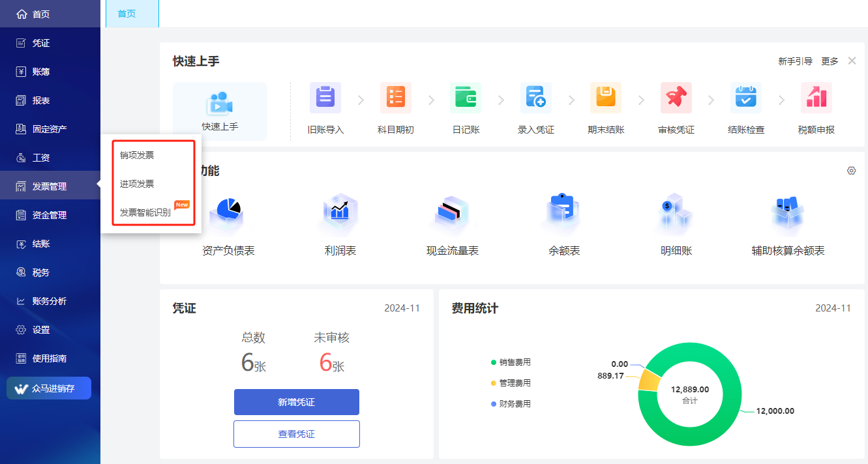Click the 12,000.00 chart label

click(775, 411)
